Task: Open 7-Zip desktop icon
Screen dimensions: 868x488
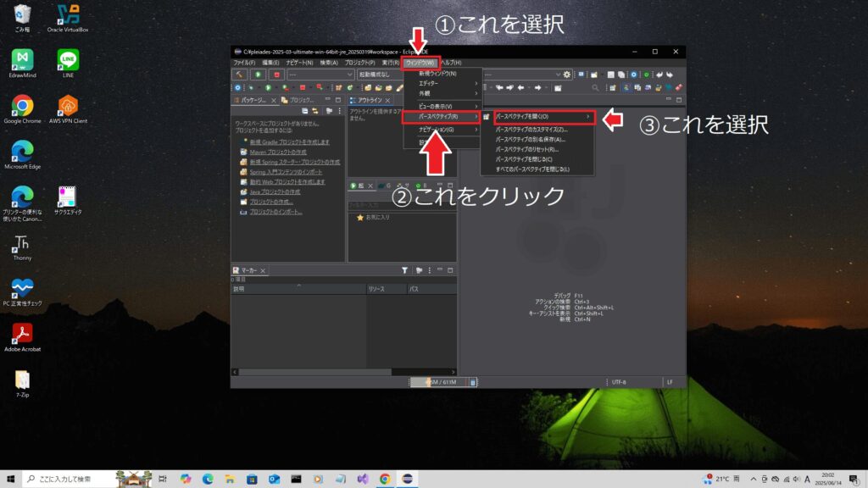Action: click(x=22, y=384)
